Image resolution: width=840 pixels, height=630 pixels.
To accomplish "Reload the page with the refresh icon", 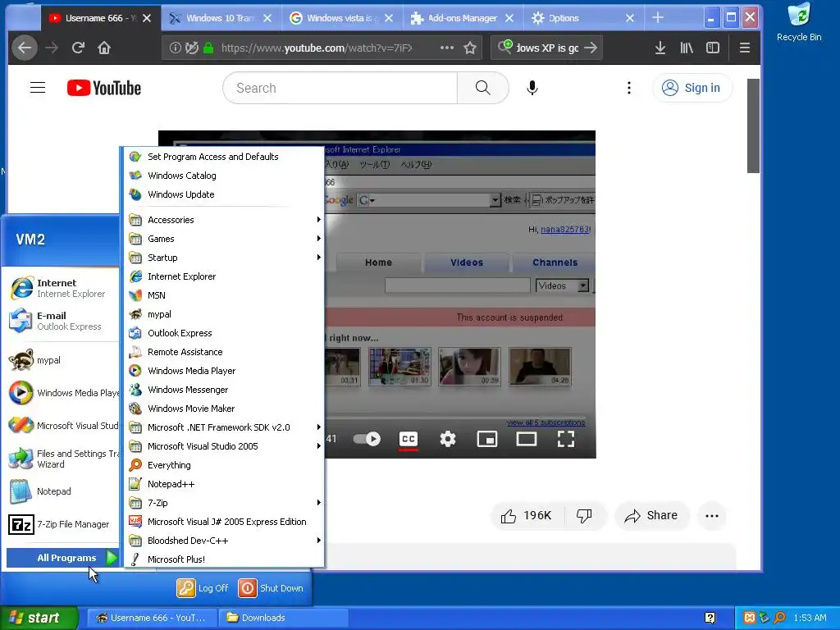I will pos(78,48).
